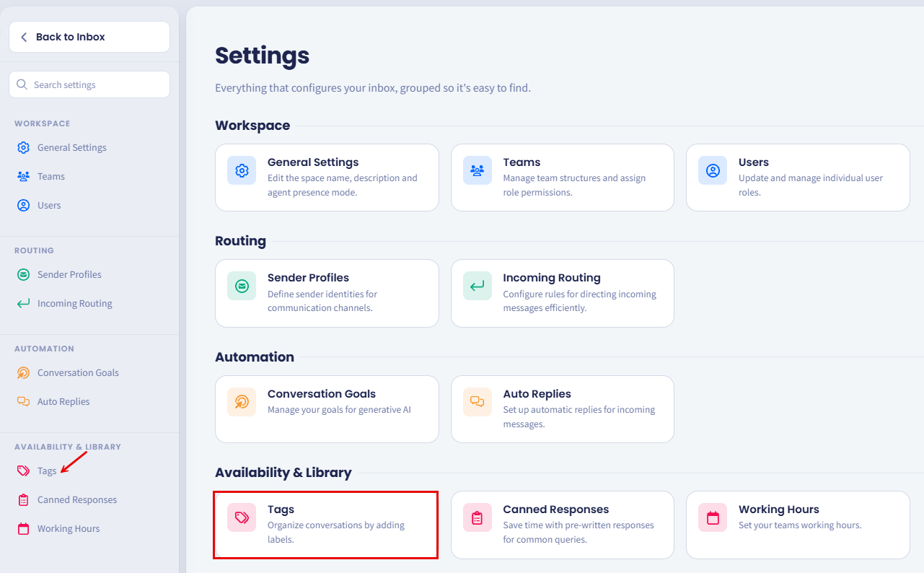Click the Incoming Routing arrow icon in sidebar

click(x=23, y=303)
